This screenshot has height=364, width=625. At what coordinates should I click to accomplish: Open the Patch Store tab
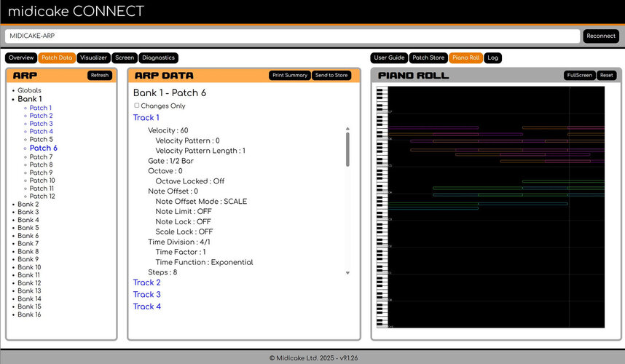(428, 58)
